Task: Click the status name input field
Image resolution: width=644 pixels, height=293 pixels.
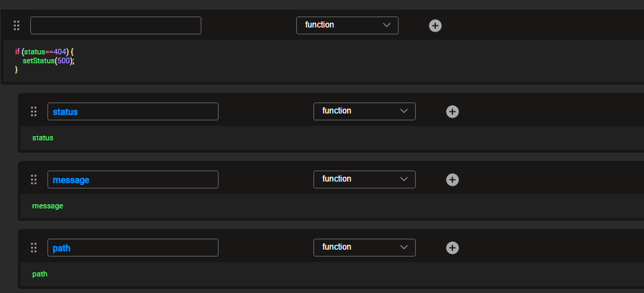Action: 133,111
